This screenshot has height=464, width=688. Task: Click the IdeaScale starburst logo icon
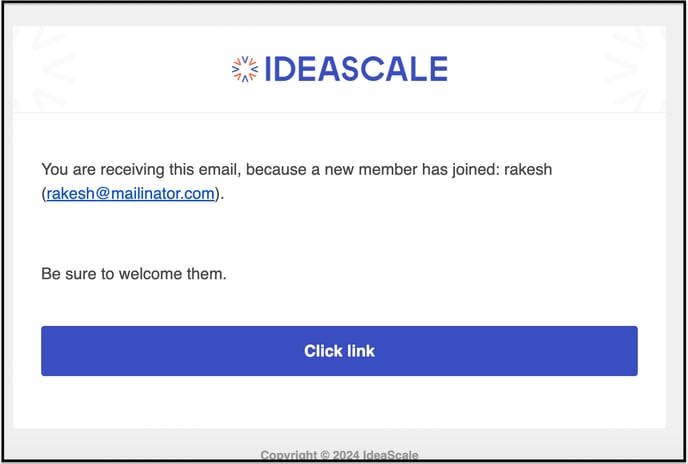click(245, 69)
